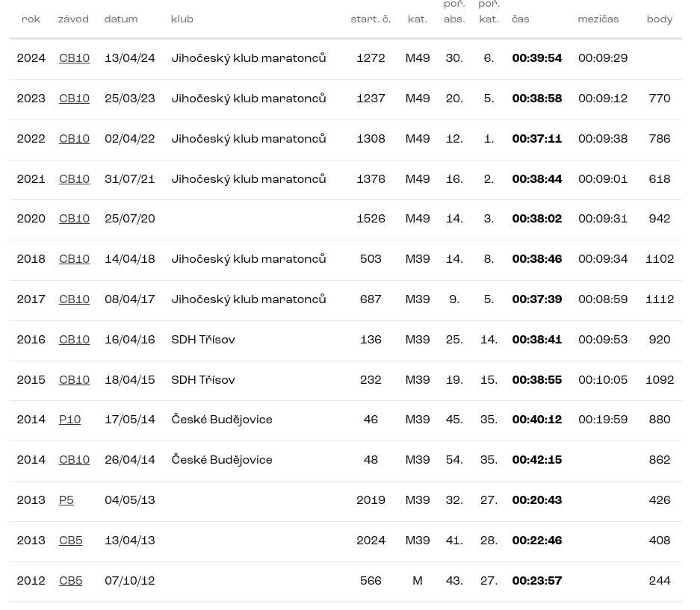The image size is (700, 610).
Task: Open the CB10 link dated 08/04/17
Action: pos(74,300)
